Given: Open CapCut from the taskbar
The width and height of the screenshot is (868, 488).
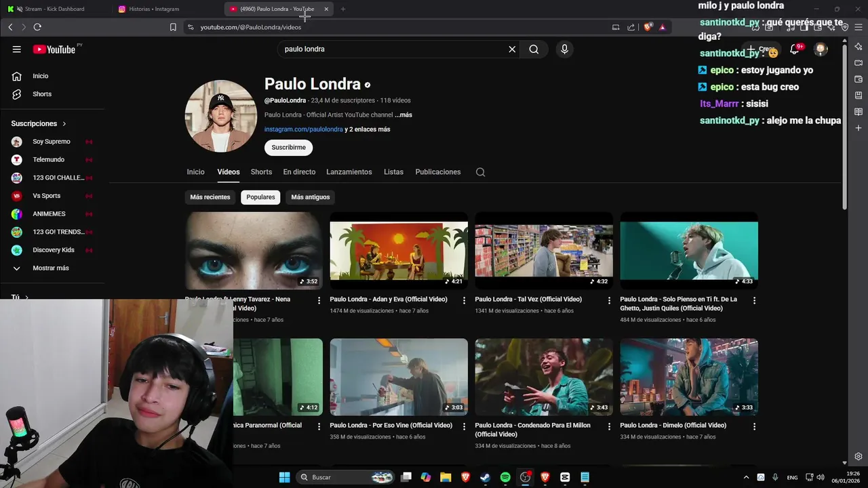Looking at the screenshot, I should tap(565, 477).
